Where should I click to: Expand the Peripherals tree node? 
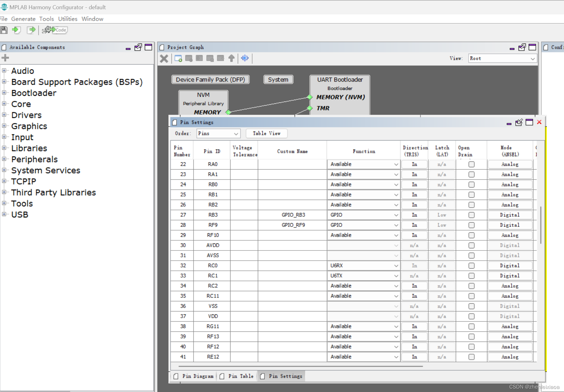(4, 159)
